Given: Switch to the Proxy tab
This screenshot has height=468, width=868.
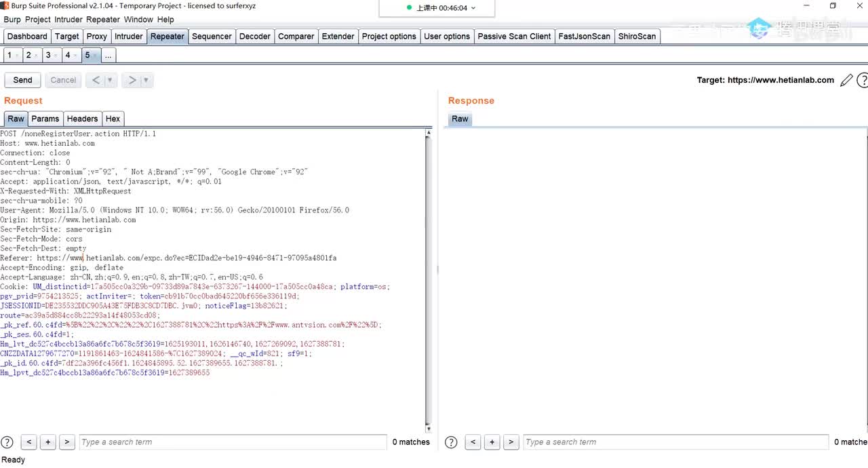Looking at the screenshot, I should click(97, 37).
